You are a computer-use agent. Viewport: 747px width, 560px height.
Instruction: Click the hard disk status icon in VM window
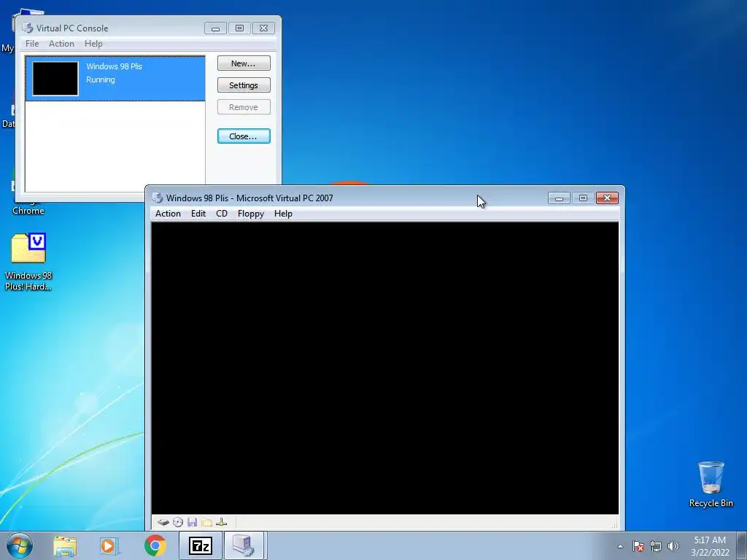click(x=163, y=522)
